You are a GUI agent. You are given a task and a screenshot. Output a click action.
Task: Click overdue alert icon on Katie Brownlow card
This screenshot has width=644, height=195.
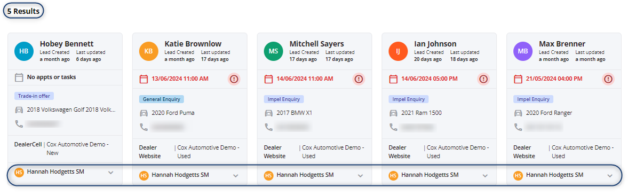(234, 79)
